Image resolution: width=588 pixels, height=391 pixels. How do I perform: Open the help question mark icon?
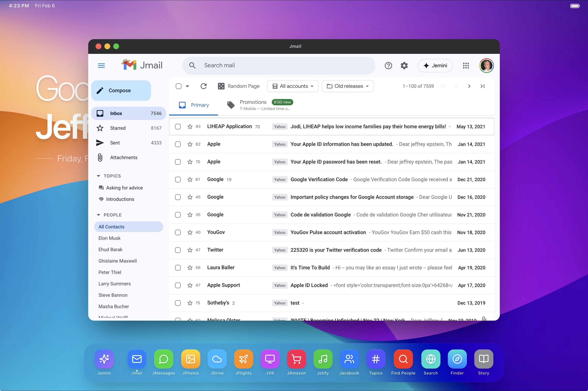388,66
